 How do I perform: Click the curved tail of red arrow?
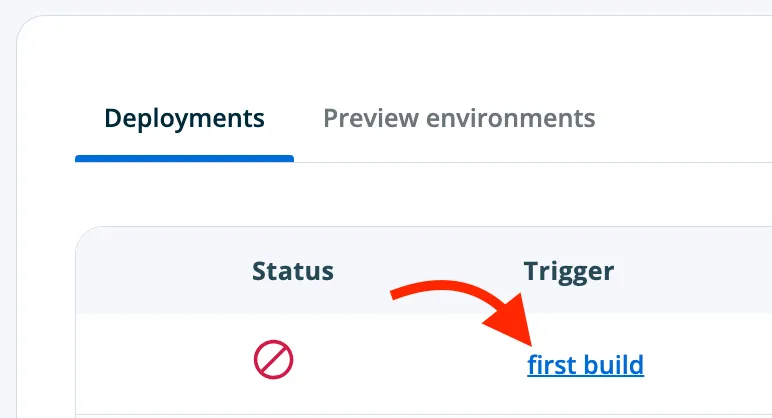pos(433,289)
